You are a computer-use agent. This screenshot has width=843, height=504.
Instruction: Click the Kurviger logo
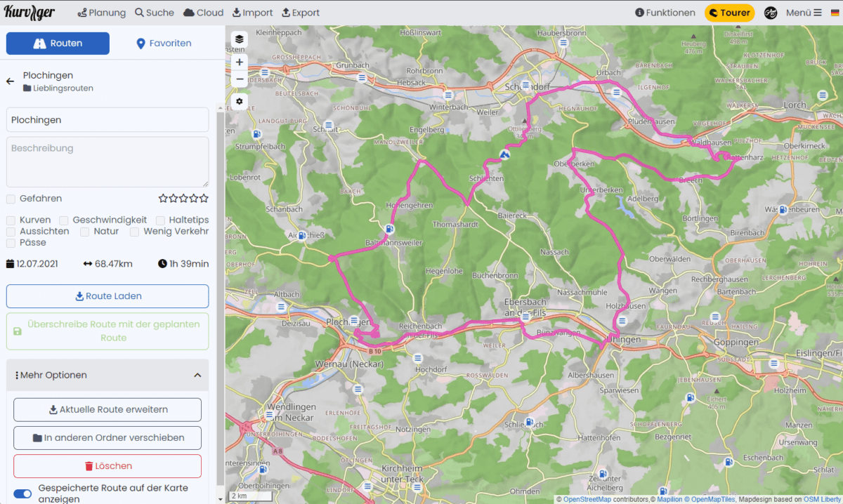29,12
